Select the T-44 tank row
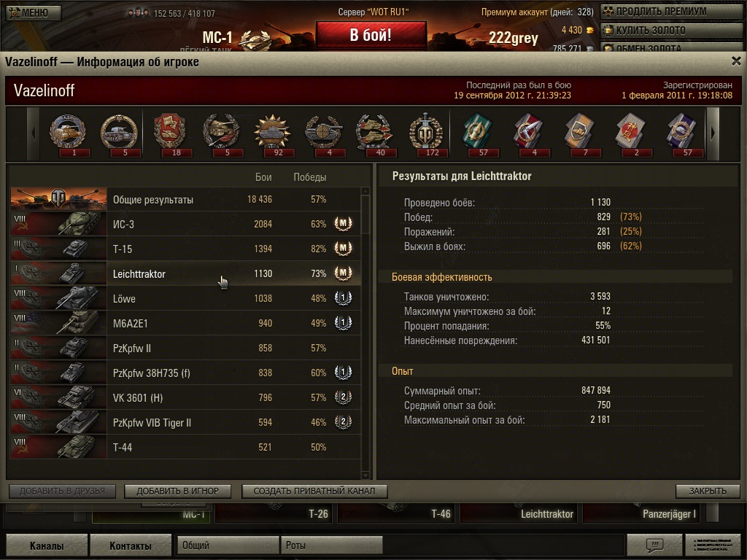 click(185, 447)
